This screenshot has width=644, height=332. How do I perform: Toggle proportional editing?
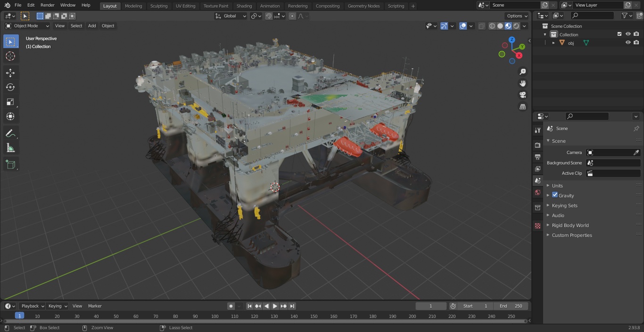[x=292, y=16]
